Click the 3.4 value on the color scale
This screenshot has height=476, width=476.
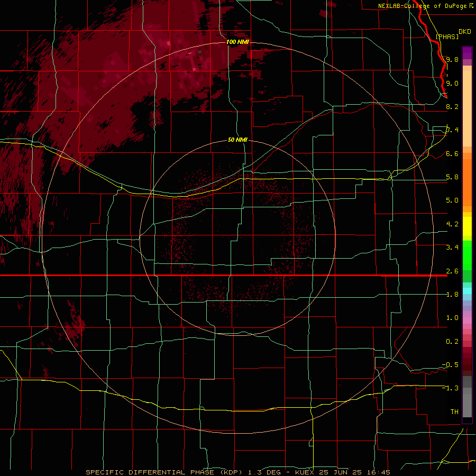point(452,248)
